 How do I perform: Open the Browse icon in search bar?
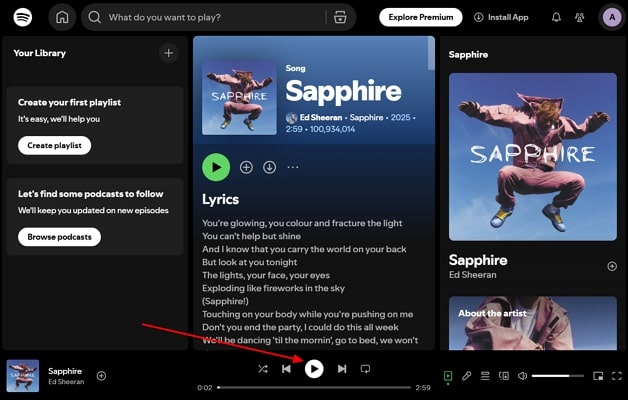pos(340,17)
